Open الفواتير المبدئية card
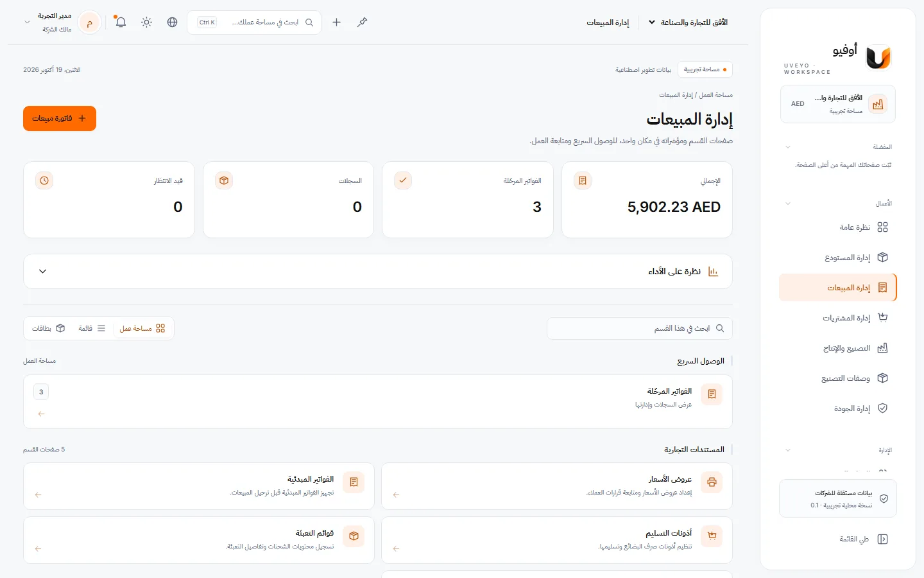The height and width of the screenshot is (578, 924). (x=199, y=486)
